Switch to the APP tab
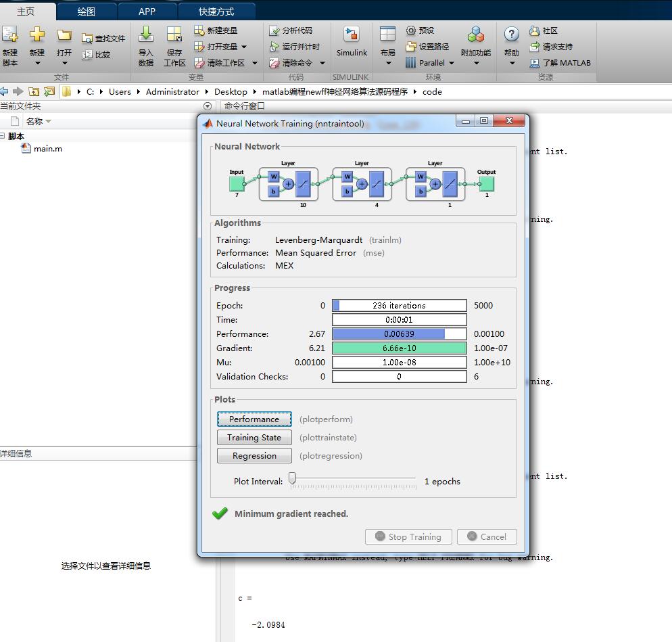Screen dimensions: 672x642 (147, 12)
